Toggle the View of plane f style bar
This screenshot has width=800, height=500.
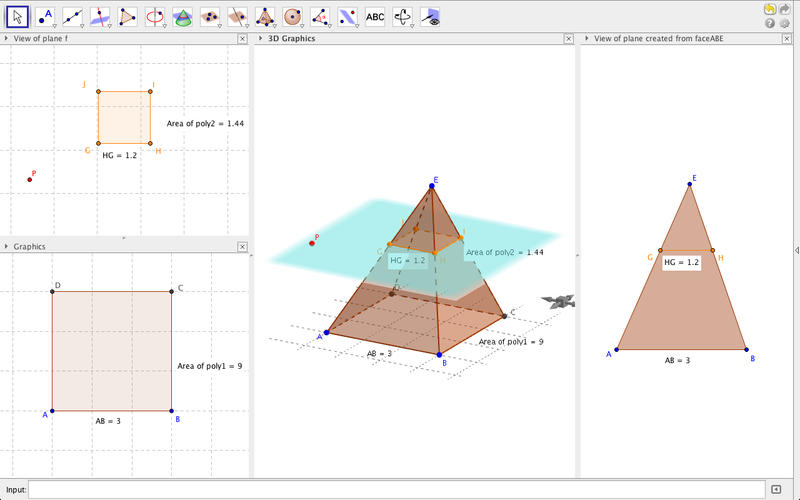[6, 39]
